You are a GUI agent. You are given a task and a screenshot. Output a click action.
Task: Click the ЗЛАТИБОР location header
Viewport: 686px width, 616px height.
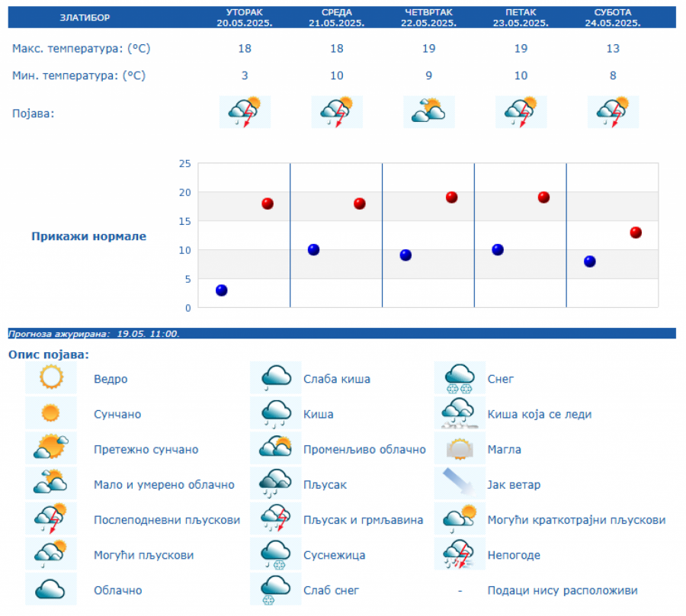click(x=85, y=18)
